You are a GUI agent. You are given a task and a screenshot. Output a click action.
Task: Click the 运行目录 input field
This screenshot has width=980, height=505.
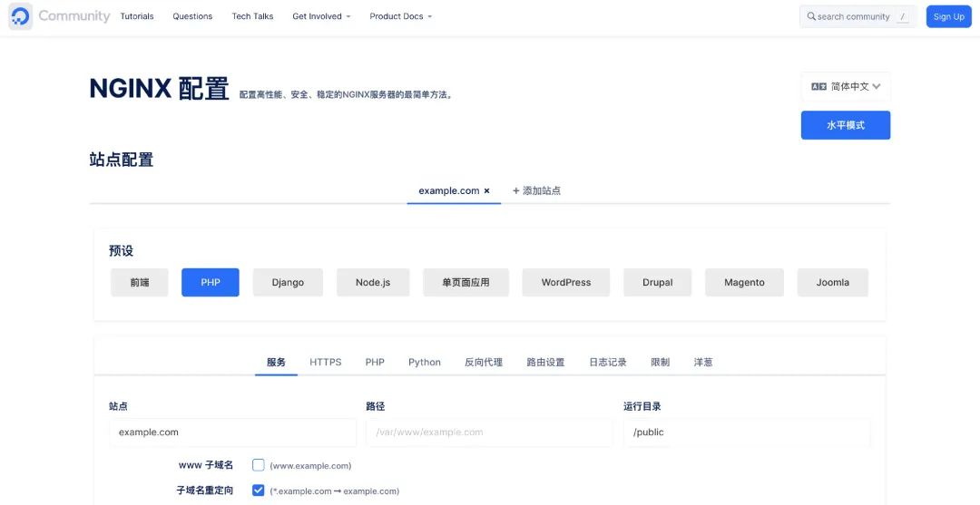747,432
